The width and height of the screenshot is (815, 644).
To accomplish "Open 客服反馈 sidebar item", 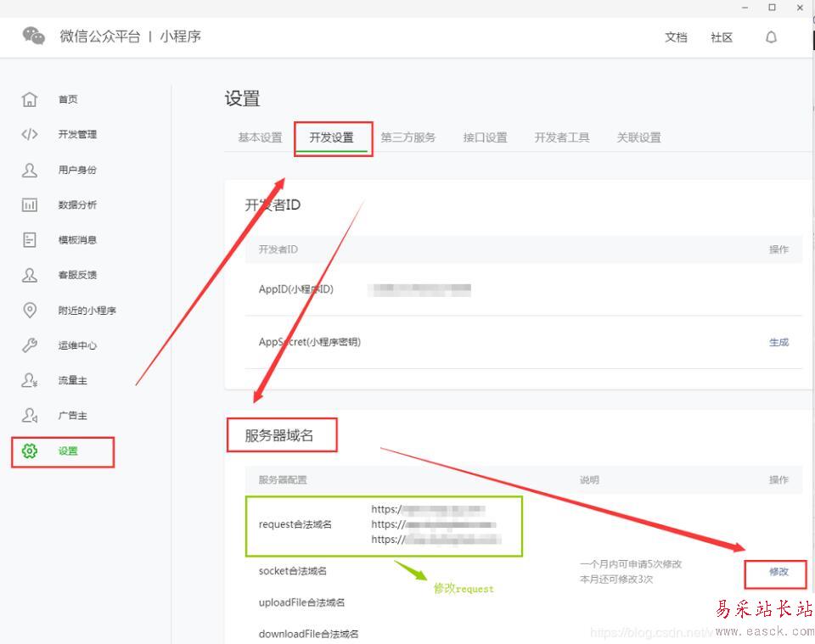I will pos(77,275).
